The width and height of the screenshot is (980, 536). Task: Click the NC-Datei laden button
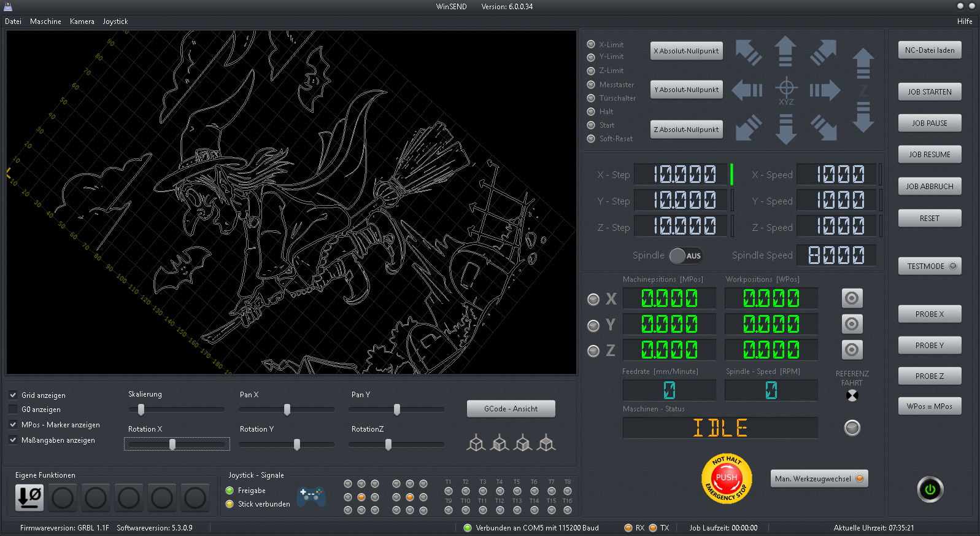tap(929, 50)
